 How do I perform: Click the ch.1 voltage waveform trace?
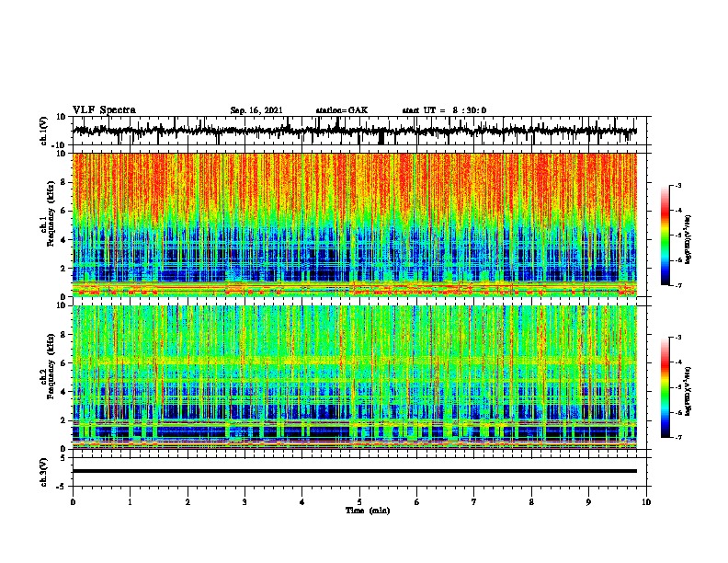click(x=354, y=131)
